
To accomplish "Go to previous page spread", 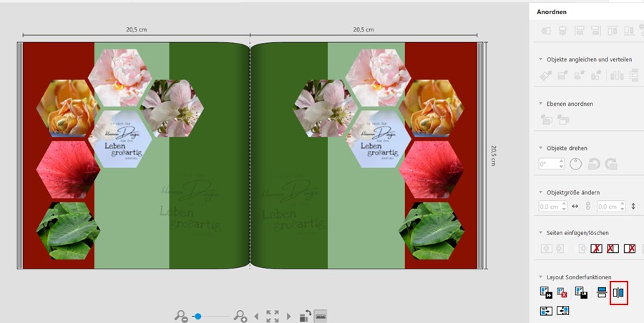I will pos(257,317).
